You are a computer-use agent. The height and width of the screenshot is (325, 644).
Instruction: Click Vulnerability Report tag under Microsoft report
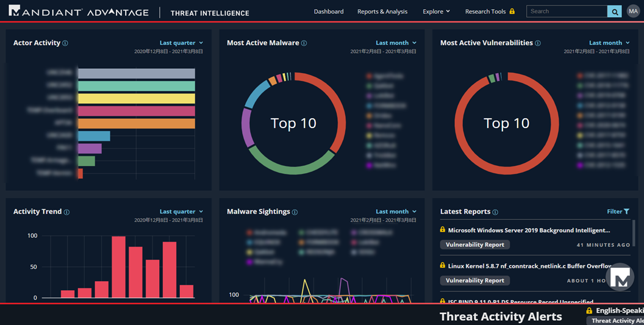coord(475,245)
